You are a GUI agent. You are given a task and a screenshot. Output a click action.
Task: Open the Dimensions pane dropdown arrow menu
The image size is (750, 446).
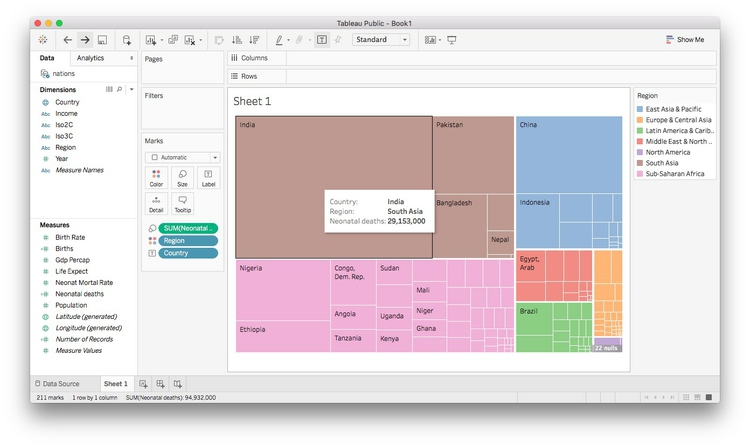131,89
